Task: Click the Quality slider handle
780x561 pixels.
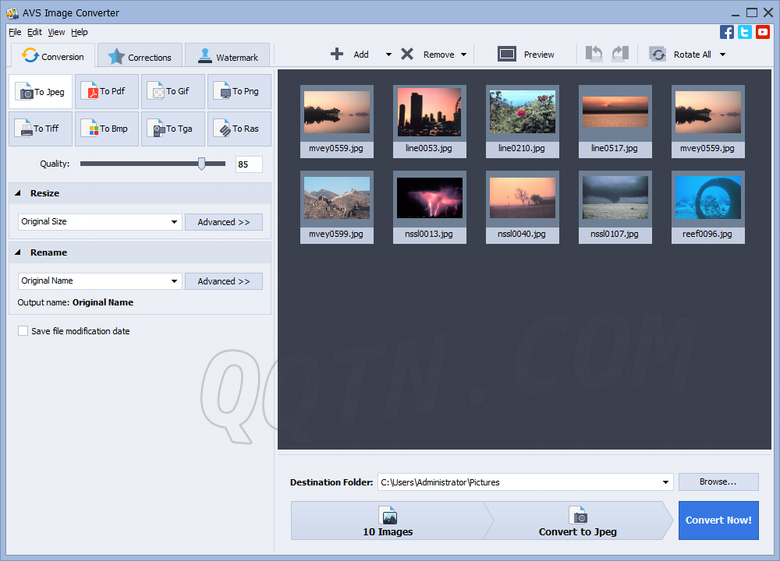Action: [202, 164]
